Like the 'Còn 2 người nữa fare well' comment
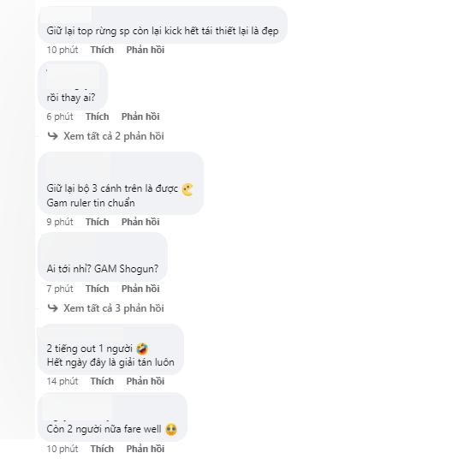476x459 pixels. (x=102, y=449)
